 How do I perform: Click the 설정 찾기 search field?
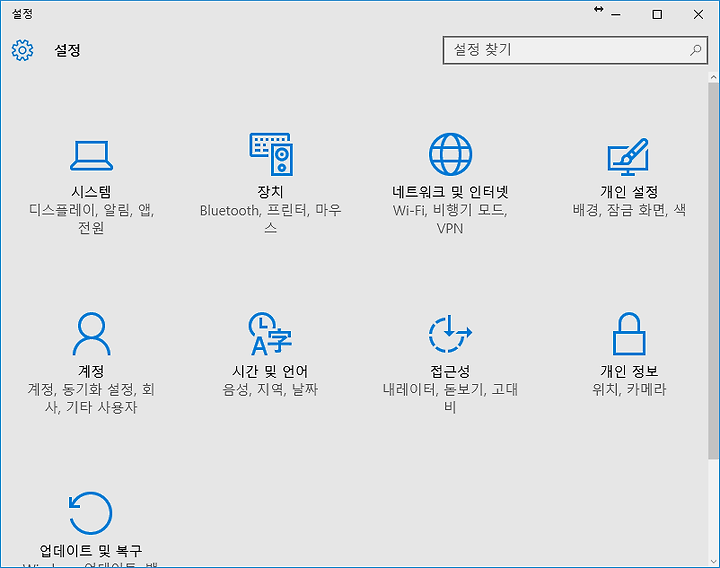pyautogui.click(x=575, y=50)
